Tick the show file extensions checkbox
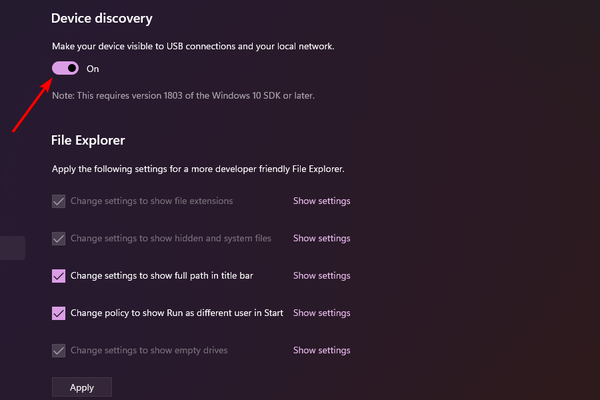This screenshot has height=400, width=600. coord(59,201)
